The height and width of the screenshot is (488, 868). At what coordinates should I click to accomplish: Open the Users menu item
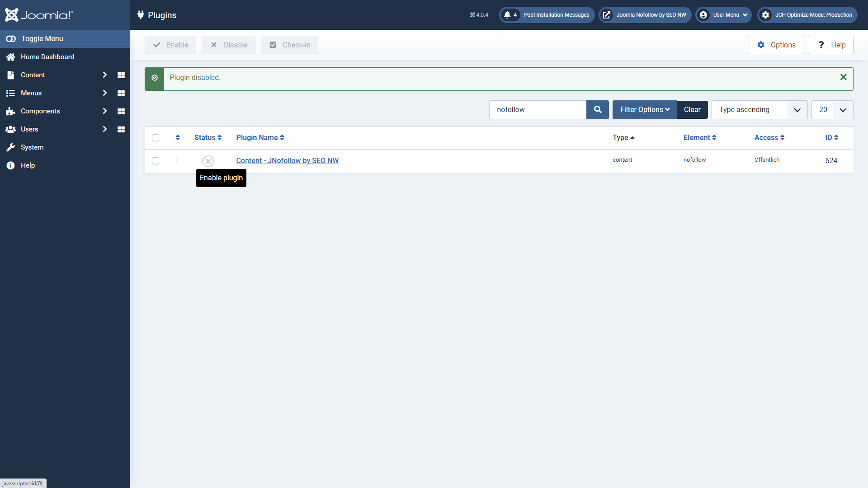point(29,129)
